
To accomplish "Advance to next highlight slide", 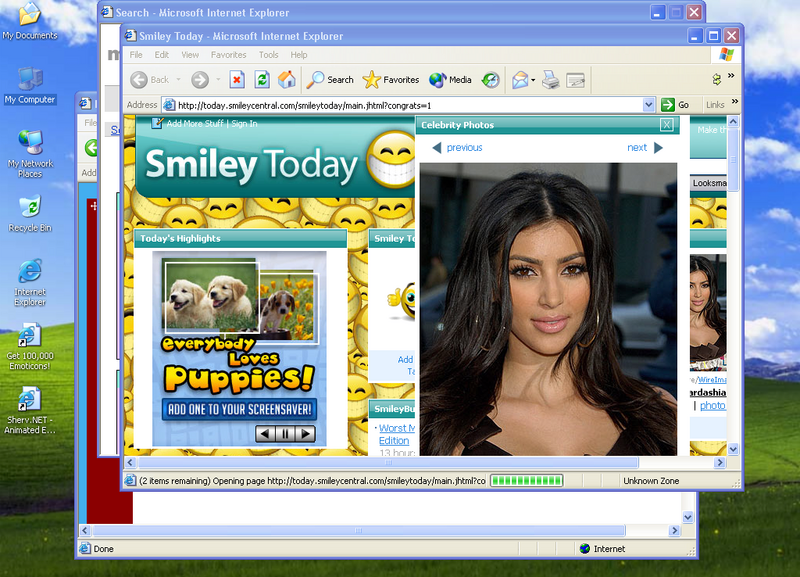I will click(305, 434).
